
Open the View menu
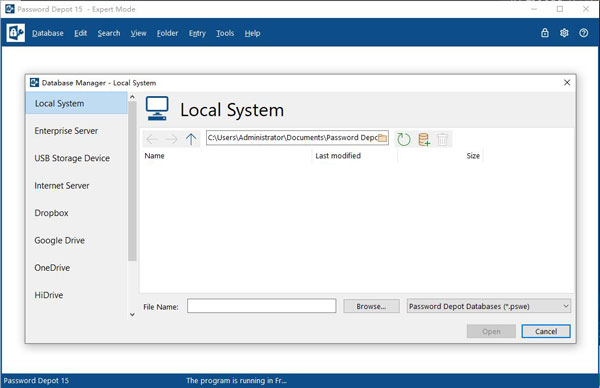coord(139,33)
